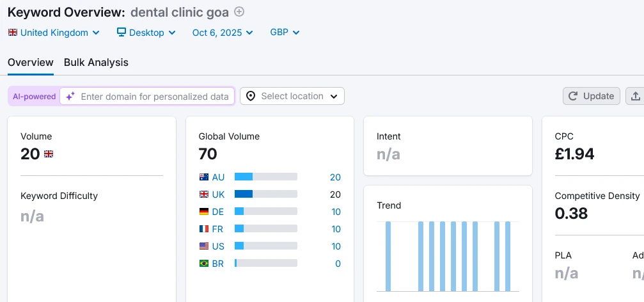Image resolution: width=644 pixels, height=302 pixels.
Task: Click the export icon next to Update
Action: 635,96
